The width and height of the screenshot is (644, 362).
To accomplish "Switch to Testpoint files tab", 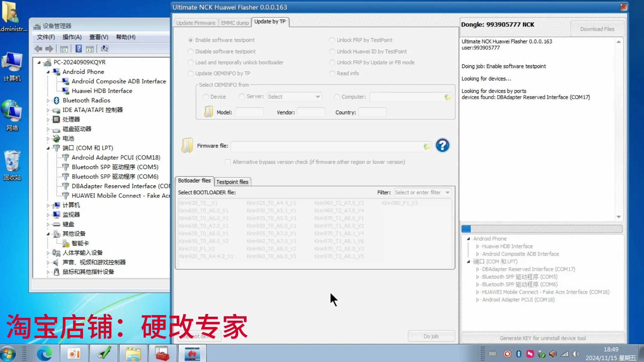I will pos(232,182).
